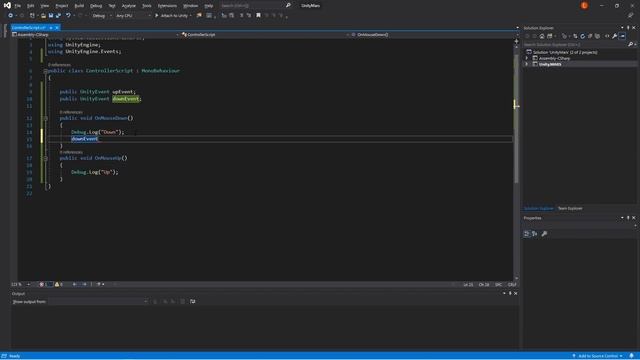Image resolution: width=640 pixels, height=360 pixels.
Task: Click the Properties wrench in Solution Explorer toolbar
Action: point(615,36)
